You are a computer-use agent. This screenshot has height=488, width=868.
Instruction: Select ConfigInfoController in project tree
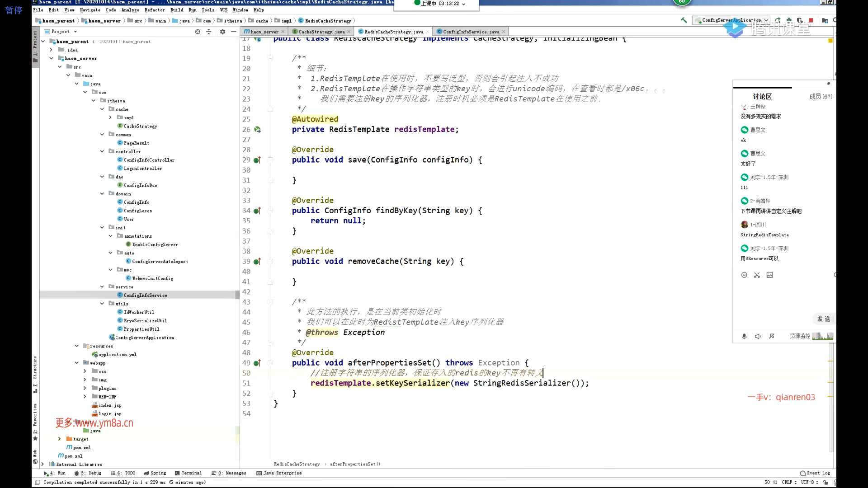149,160
